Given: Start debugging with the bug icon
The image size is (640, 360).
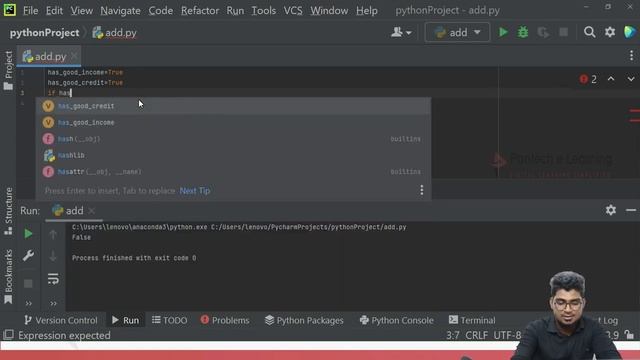Looking at the screenshot, I should click(523, 32).
